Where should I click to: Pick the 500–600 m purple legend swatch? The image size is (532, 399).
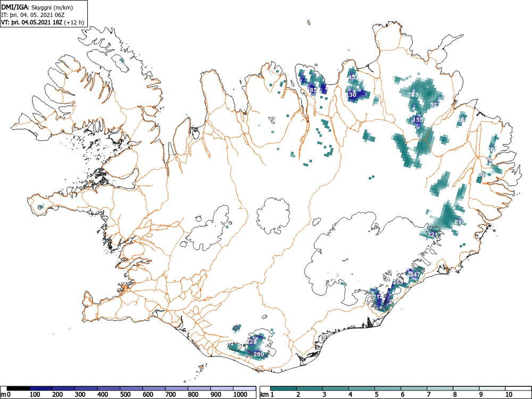click(x=131, y=388)
